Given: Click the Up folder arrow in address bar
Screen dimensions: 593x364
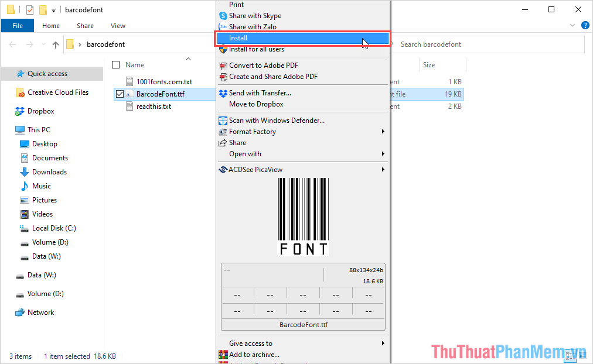Looking at the screenshot, I should pyautogui.click(x=56, y=44).
